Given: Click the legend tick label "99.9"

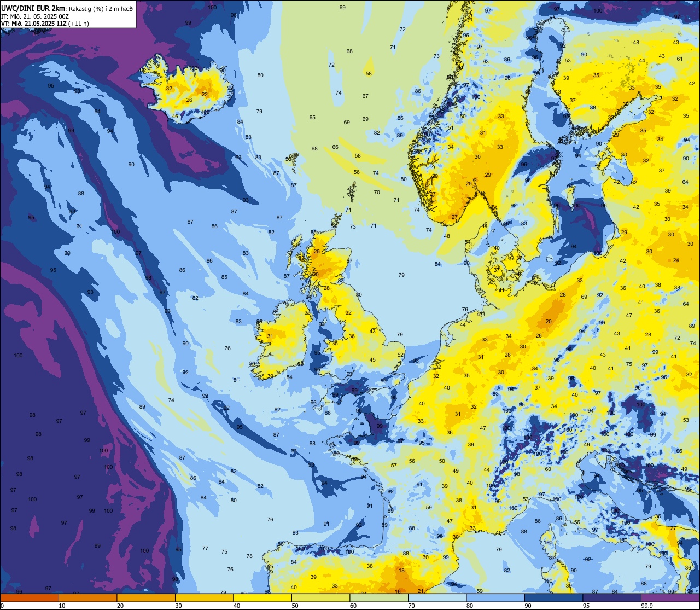Looking at the screenshot, I should 647,606.
